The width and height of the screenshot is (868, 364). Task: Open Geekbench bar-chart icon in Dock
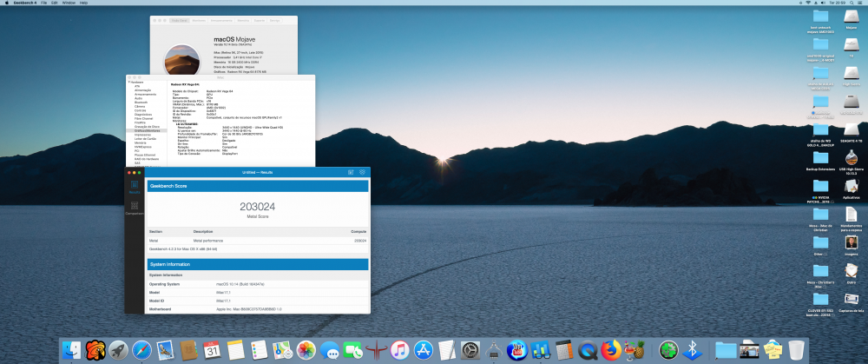point(540,350)
